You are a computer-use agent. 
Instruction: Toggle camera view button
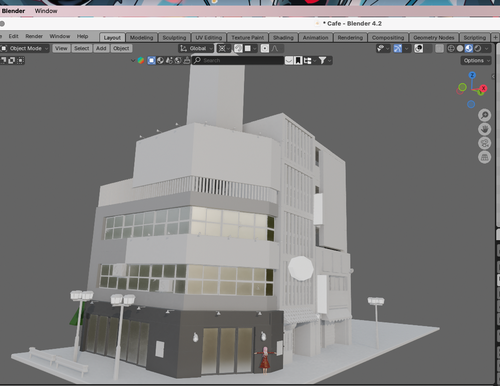[x=484, y=143]
